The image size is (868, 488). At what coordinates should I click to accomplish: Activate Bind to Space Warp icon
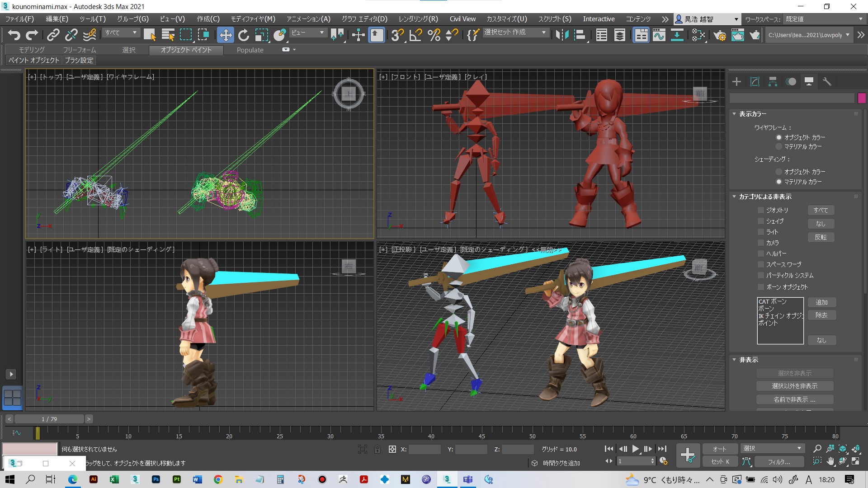tap(90, 35)
